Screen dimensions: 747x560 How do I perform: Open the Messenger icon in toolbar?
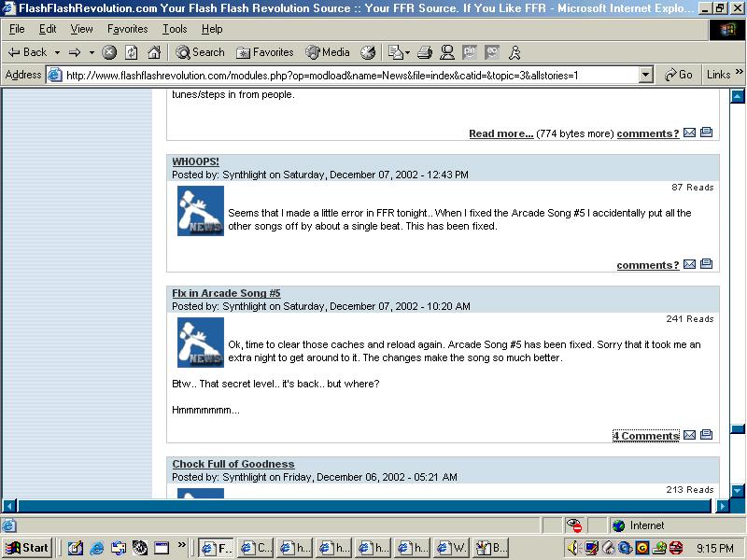(x=447, y=52)
